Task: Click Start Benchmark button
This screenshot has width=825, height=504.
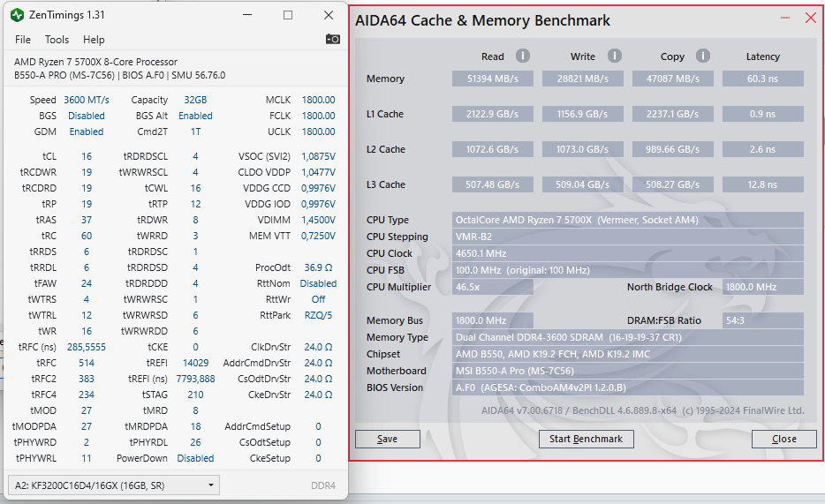Action: click(587, 439)
